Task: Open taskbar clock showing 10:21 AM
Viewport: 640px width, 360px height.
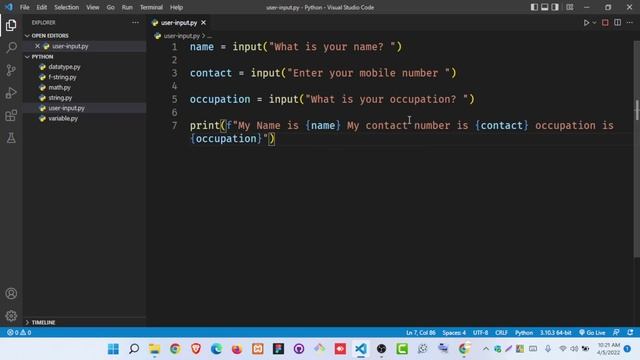Action: point(608,349)
